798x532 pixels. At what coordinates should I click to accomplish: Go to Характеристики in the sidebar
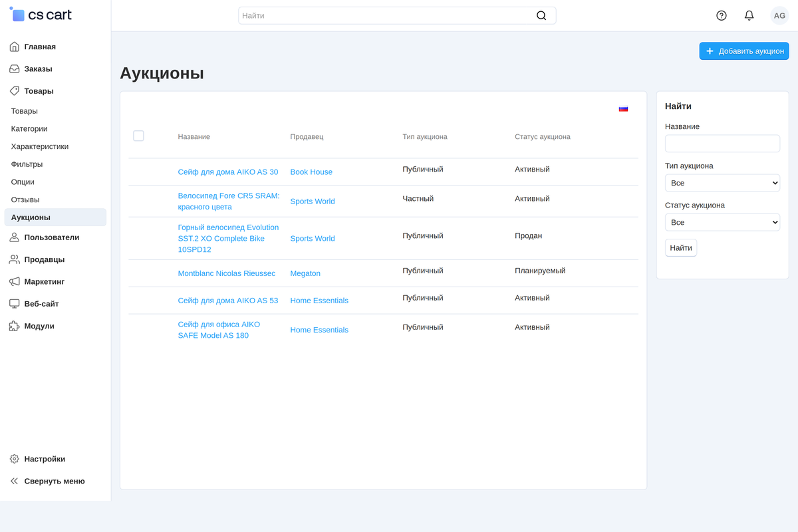pyautogui.click(x=40, y=146)
